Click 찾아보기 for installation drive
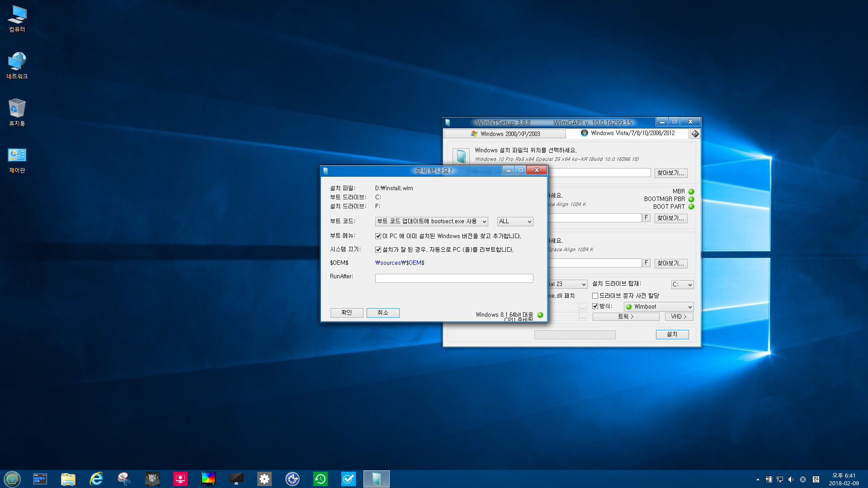The image size is (868, 488). [671, 263]
